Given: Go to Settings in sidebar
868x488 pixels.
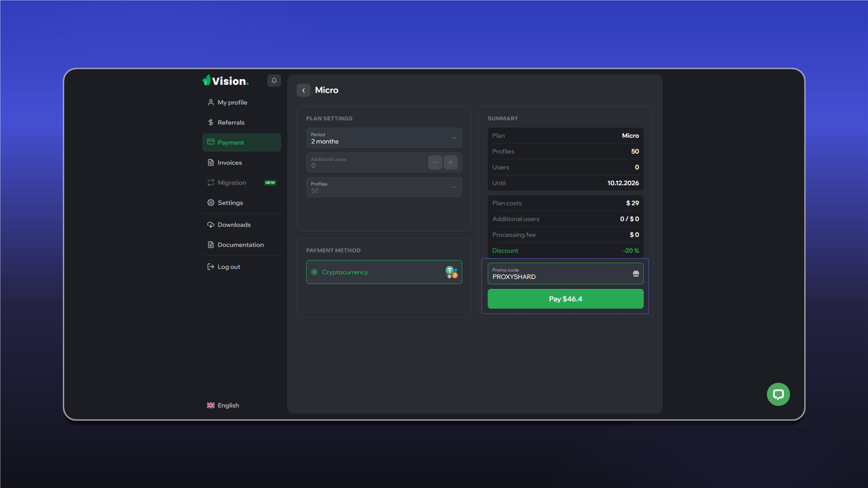Looking at the screenshot, I should [241, 203].
